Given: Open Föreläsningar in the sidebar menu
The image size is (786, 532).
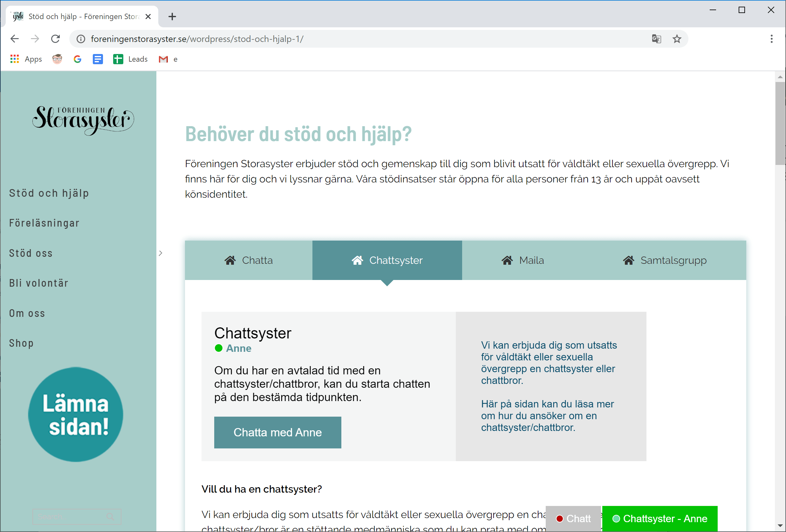Looking at the screenshot, I should pyautogui.click(x=44, y=223).
